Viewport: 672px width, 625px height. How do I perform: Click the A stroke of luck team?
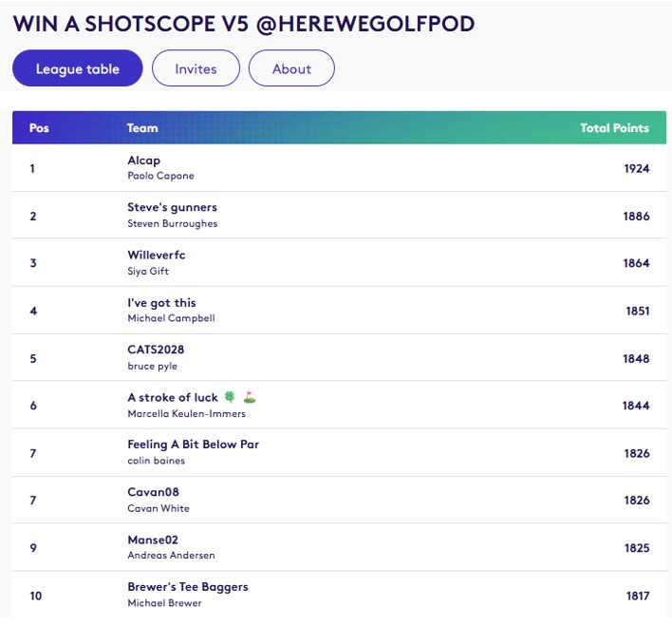click(173, 398)
